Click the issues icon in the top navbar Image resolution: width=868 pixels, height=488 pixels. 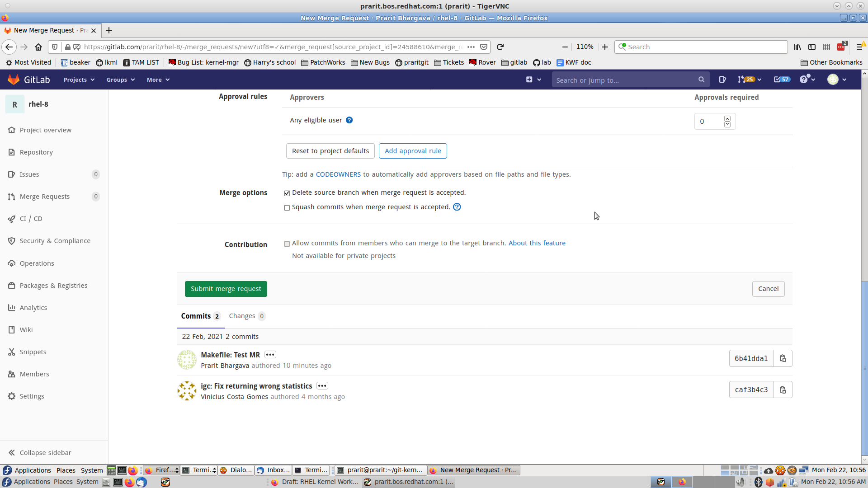(x=722, y=80)
